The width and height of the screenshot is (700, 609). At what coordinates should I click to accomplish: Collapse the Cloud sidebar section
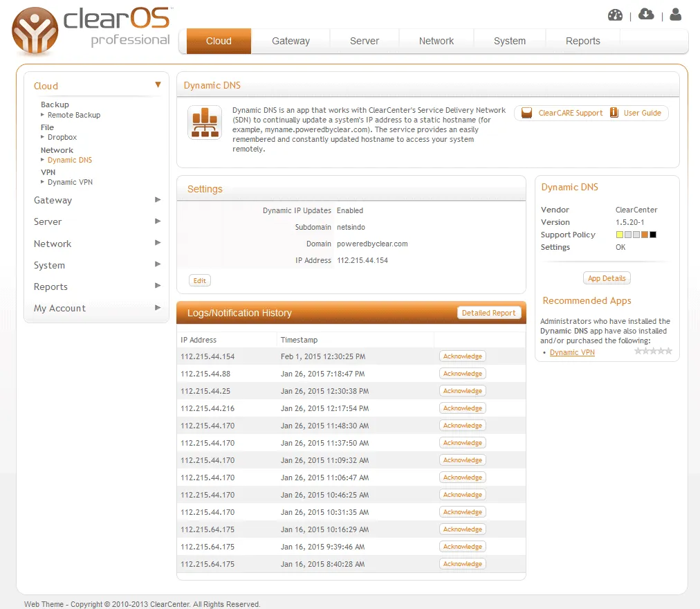pyautogui.click(x=158, y=85)
